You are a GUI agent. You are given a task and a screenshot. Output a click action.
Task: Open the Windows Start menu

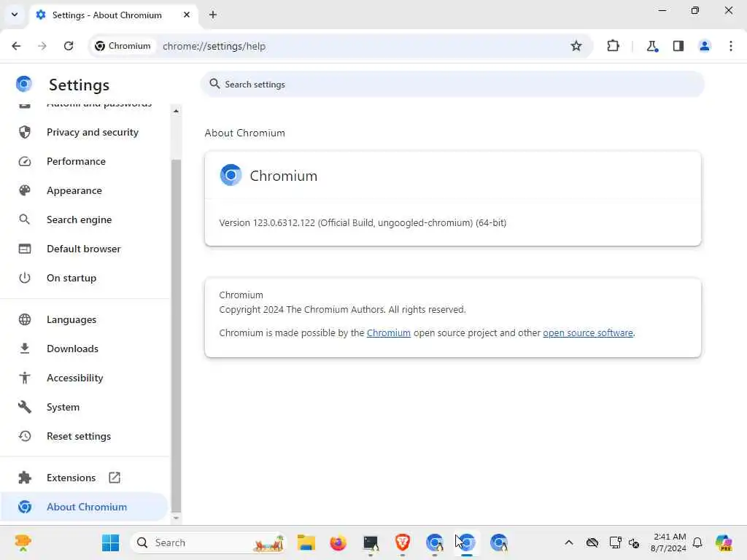[x=111, y=542]
